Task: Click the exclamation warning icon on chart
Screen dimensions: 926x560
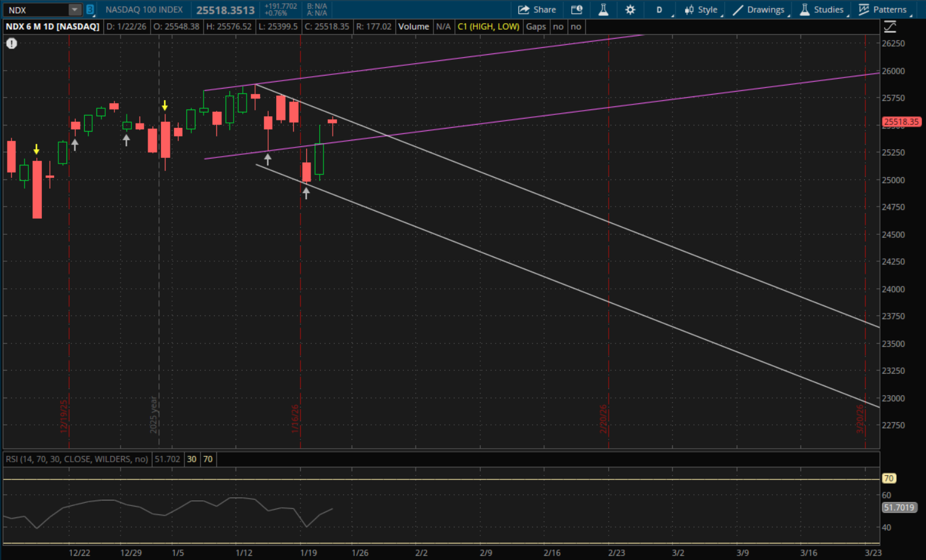Action: [x=12, y=43]
